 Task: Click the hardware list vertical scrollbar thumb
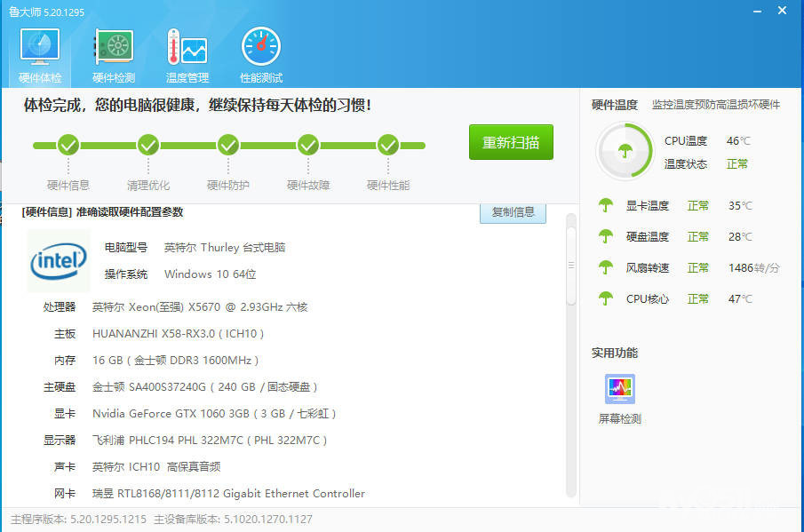tap(571, 266)
